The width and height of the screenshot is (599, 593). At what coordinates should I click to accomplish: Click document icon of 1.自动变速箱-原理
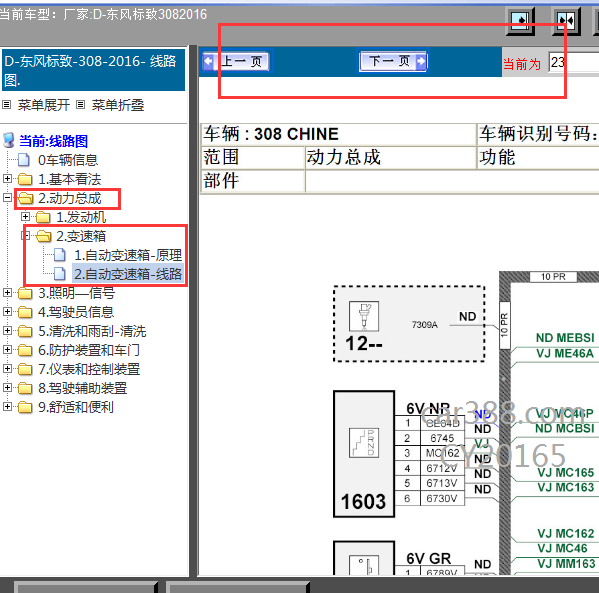coord(60,254)
